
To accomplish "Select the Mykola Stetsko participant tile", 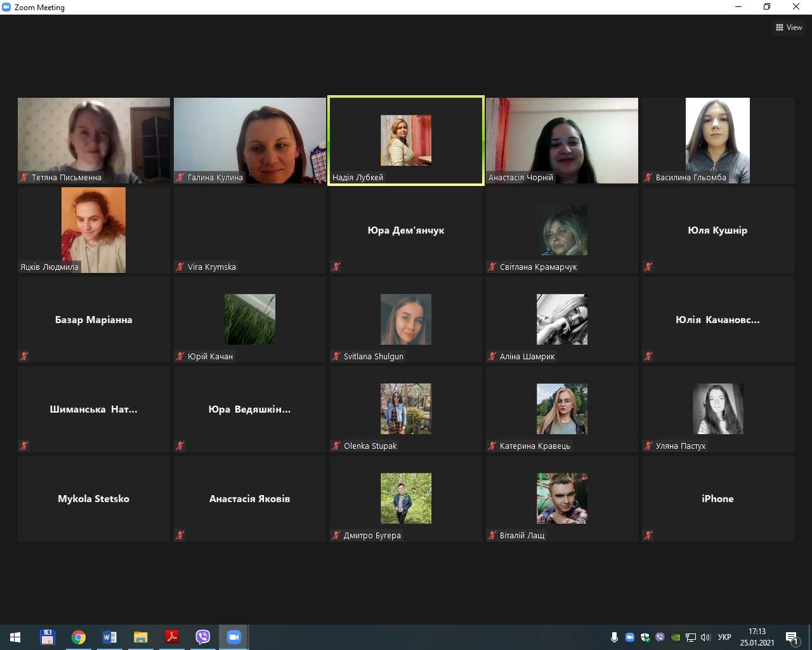I will (94, 498).
